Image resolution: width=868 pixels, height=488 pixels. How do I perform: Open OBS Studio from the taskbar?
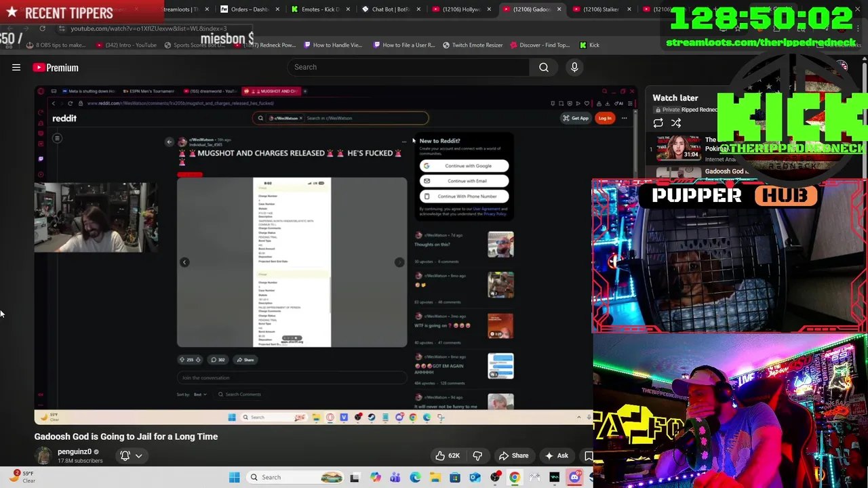click(x=495, y=477)
